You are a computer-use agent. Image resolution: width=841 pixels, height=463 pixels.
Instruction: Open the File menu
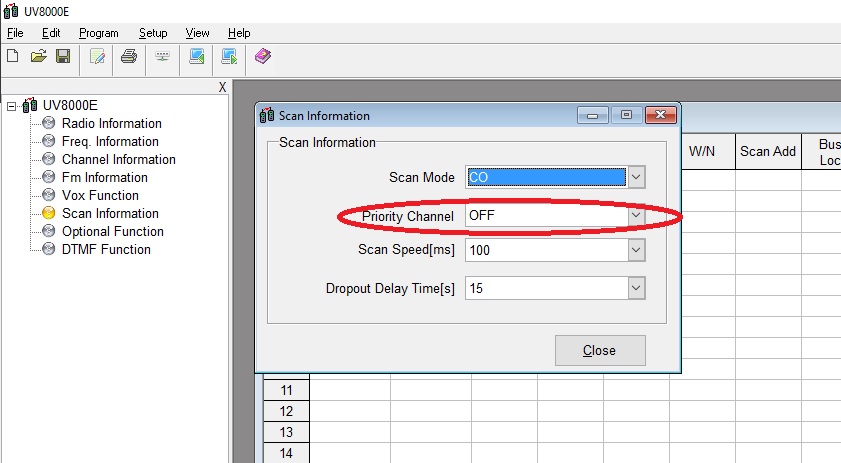coord(15,33)
